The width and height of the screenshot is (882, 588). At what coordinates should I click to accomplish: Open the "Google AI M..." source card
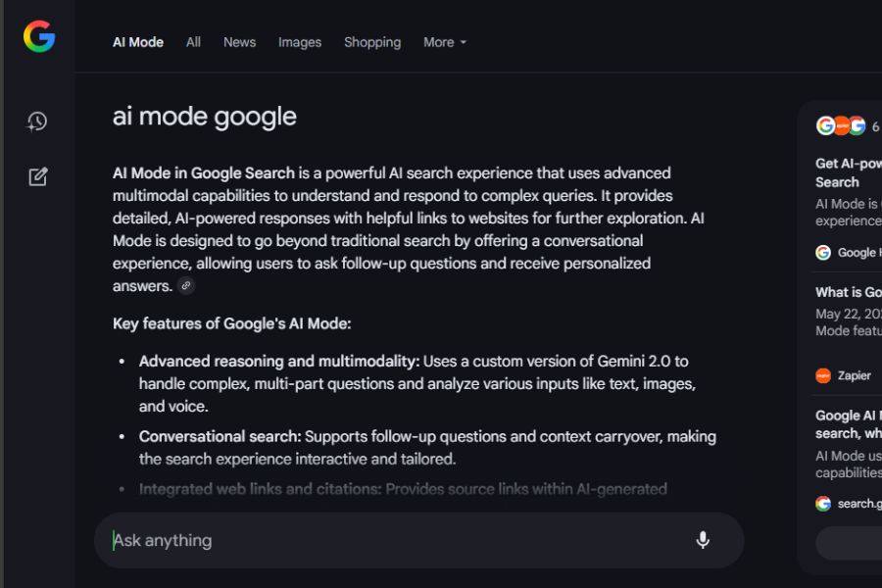click(x=849, y=424)
